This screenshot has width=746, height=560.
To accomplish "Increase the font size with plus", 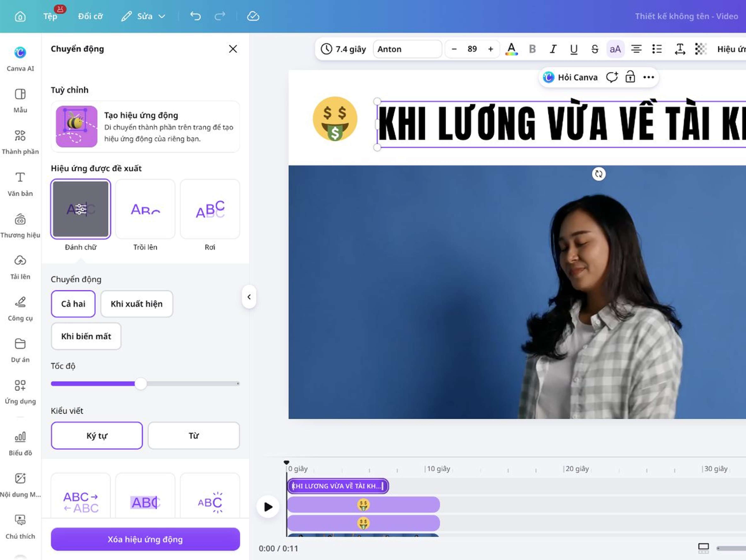I will 490,49.
